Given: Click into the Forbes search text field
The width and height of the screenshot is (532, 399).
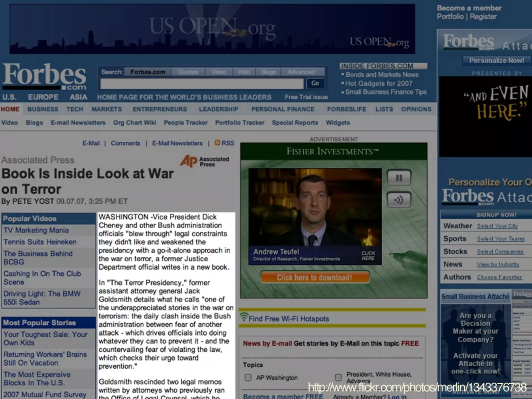Looking at the screenshot, I should [x=202, y=84].
